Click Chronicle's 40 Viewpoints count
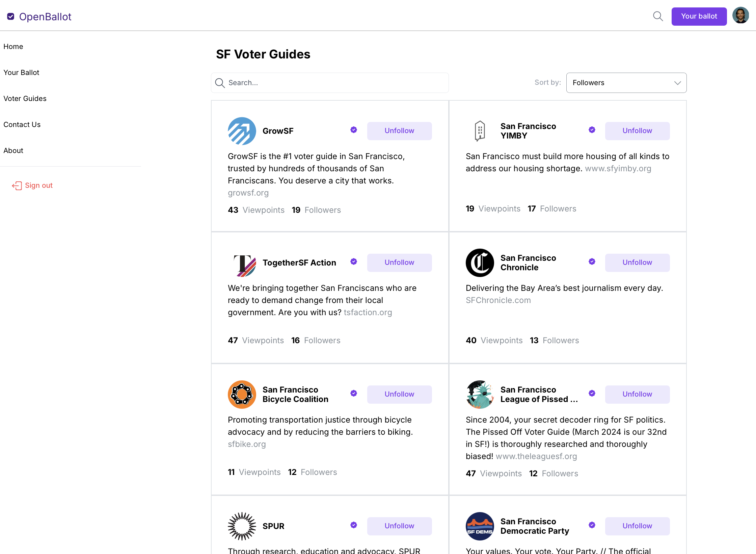The height and width of the screenshot is (554, 756). point(494,341)
